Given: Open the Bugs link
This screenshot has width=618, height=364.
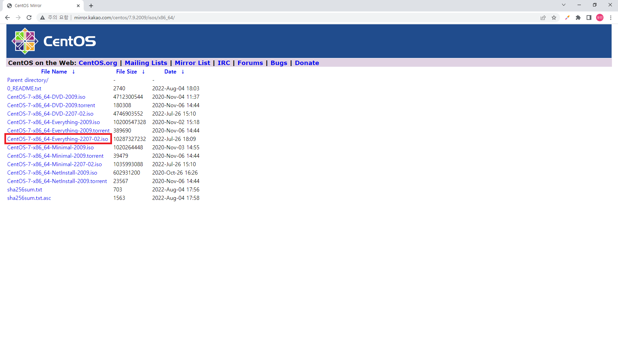Looking at the screenshot, I should click(279, 63).
